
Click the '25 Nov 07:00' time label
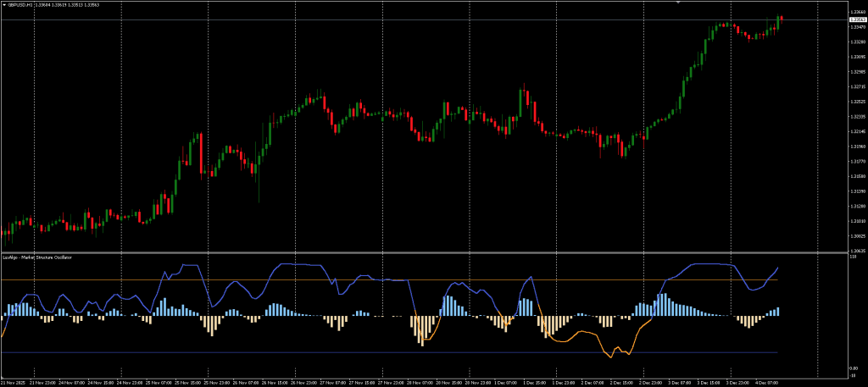click(x=157, y=382)
